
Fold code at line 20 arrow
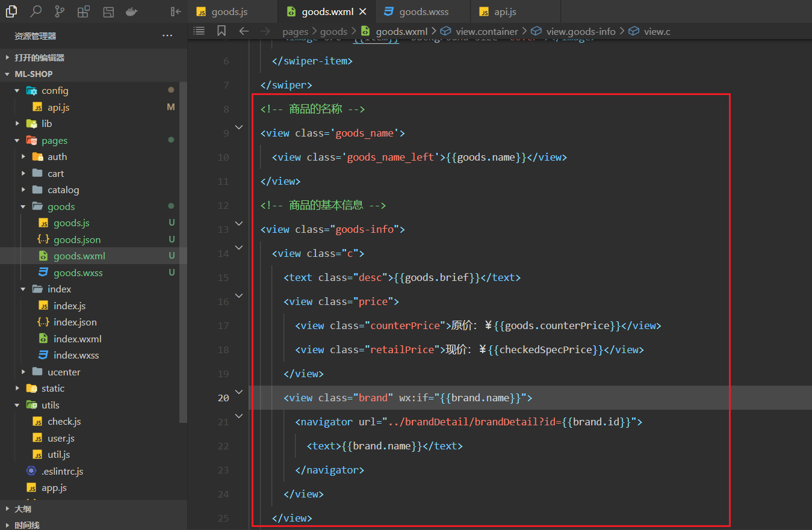click(239, 392)
